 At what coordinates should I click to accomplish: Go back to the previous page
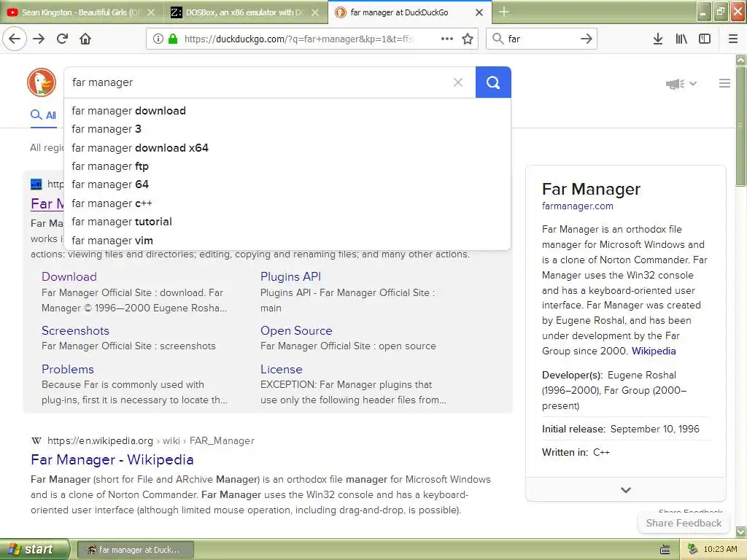click(x=15, y=39)
